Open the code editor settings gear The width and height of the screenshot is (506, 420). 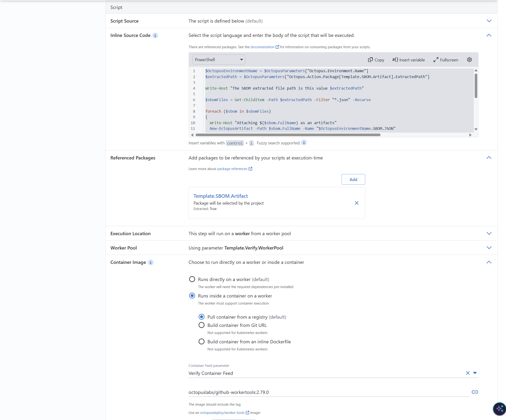click(469, 59)
